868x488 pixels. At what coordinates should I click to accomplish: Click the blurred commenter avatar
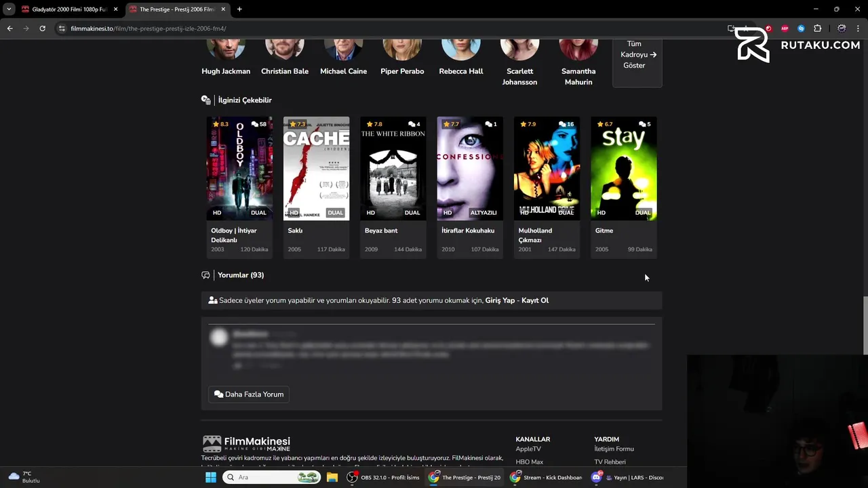point(218,338)
